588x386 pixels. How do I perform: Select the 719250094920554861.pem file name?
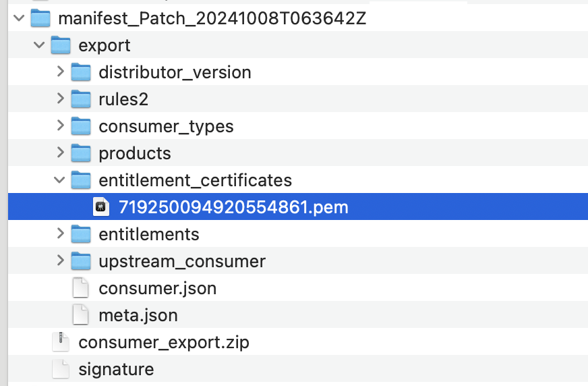click(233, 207)
